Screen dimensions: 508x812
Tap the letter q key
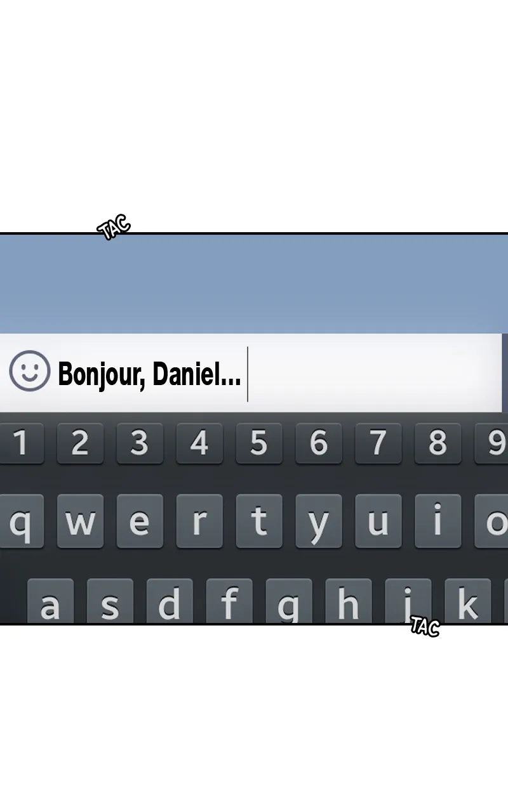coord(21,521)
